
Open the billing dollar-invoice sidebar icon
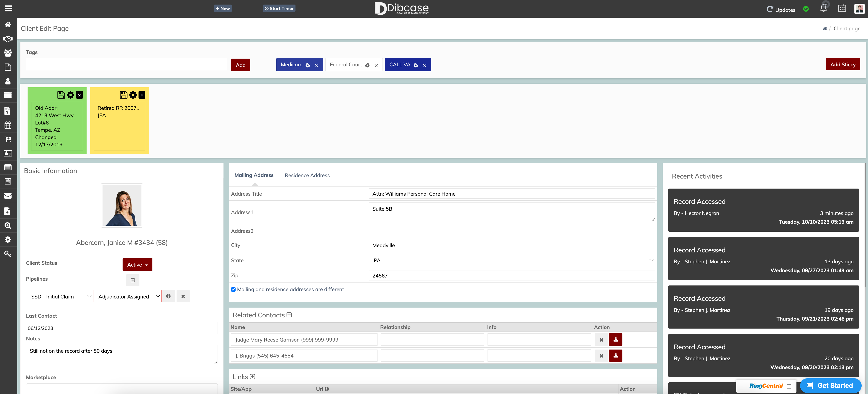point(8,111)
